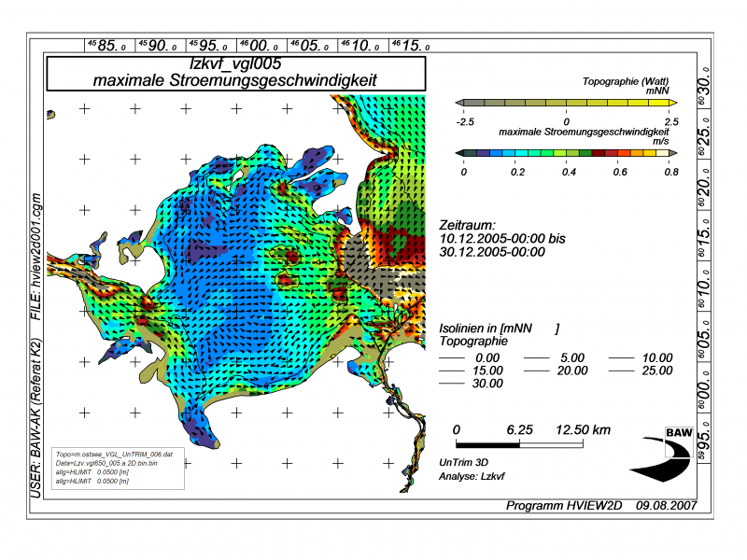Click the '12.50 km' scale bar label

[x=583, y=430]
